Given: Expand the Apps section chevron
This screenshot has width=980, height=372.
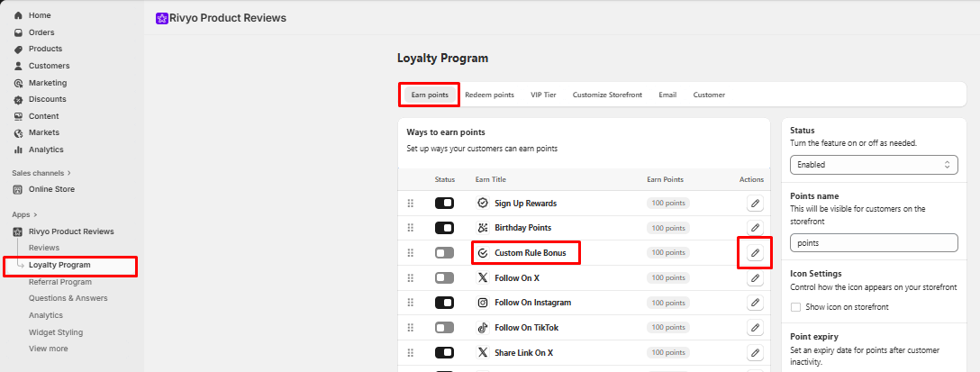Looking at the screenshot, I should [x=36, y=214].
